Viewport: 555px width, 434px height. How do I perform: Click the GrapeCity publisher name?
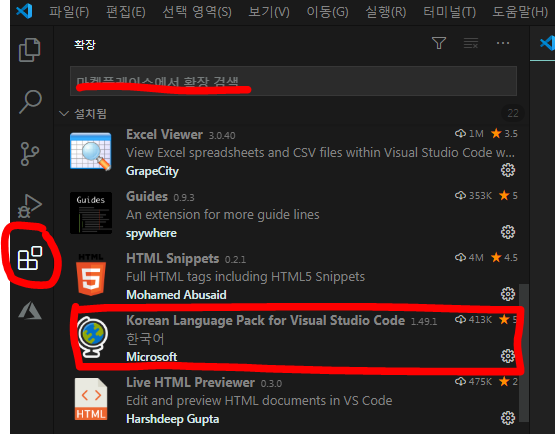(x=152, y=171)
